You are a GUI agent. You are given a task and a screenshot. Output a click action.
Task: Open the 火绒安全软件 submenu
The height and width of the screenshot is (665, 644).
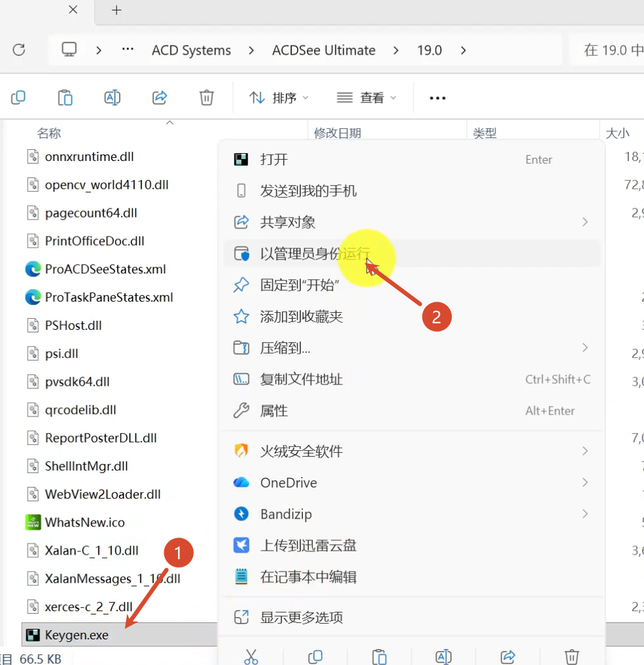[411, 451]
